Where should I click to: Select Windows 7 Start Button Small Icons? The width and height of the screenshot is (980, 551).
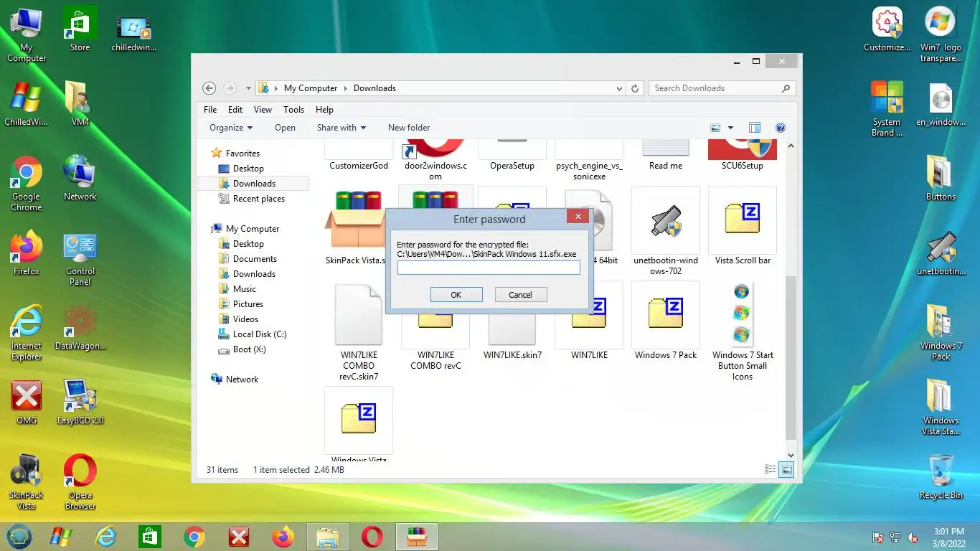point(743,331)
